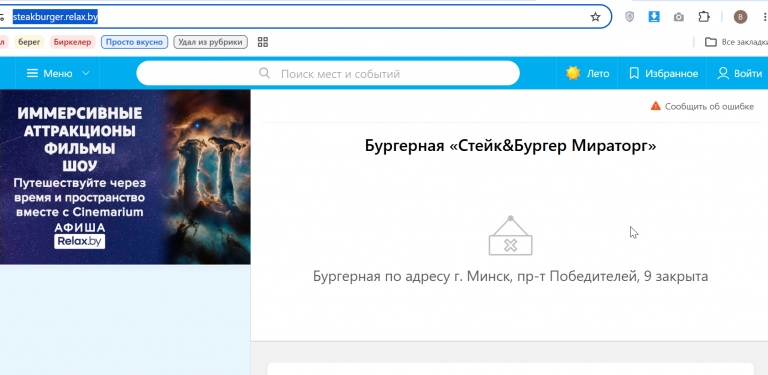Open the Chrome profile avatar
The height and width of the screenshot is (375, 768).
[x=740, y=17]
